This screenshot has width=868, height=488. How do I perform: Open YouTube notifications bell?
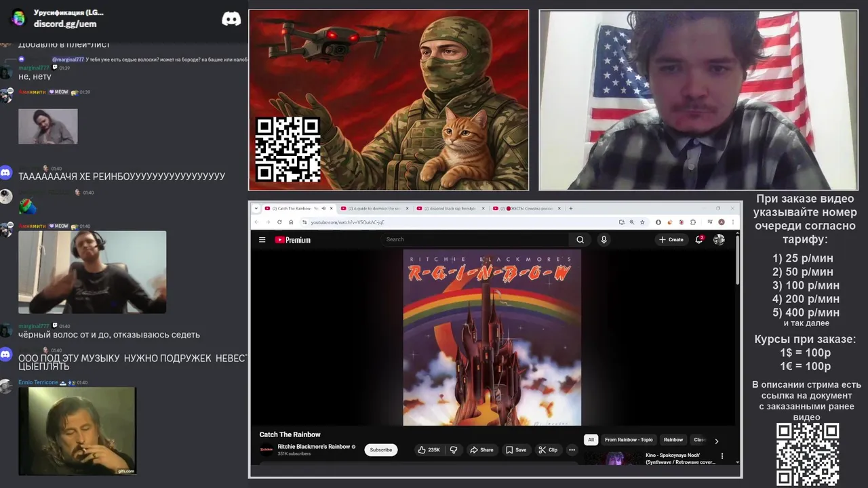(x=699, y=239)
